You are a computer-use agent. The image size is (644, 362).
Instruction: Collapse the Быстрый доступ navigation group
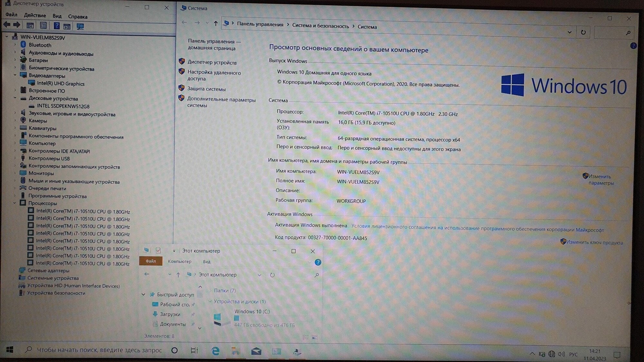(x=143, y=294)
